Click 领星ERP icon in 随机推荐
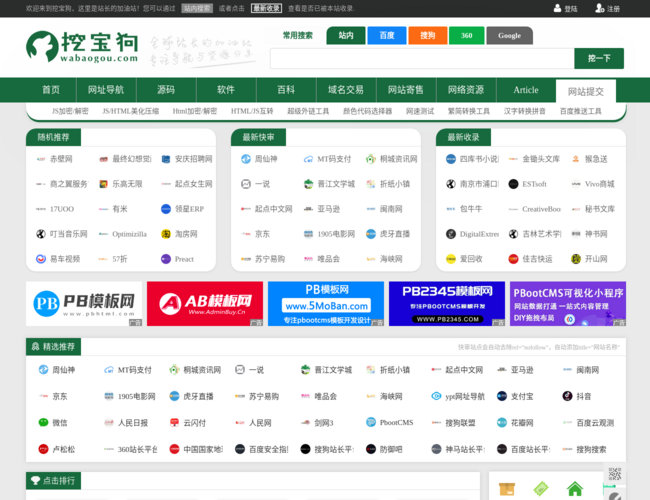650x500 pixels. click(x=166, y=209)
